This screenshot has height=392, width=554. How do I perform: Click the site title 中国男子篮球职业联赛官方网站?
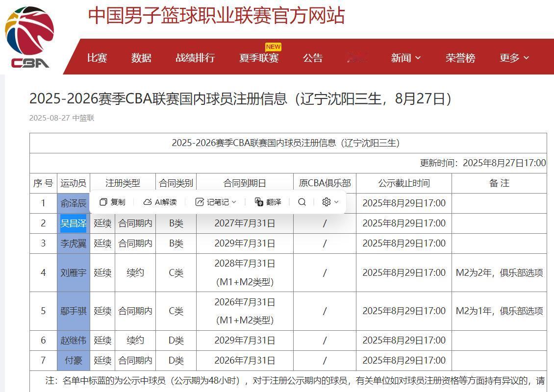[216, 16]
